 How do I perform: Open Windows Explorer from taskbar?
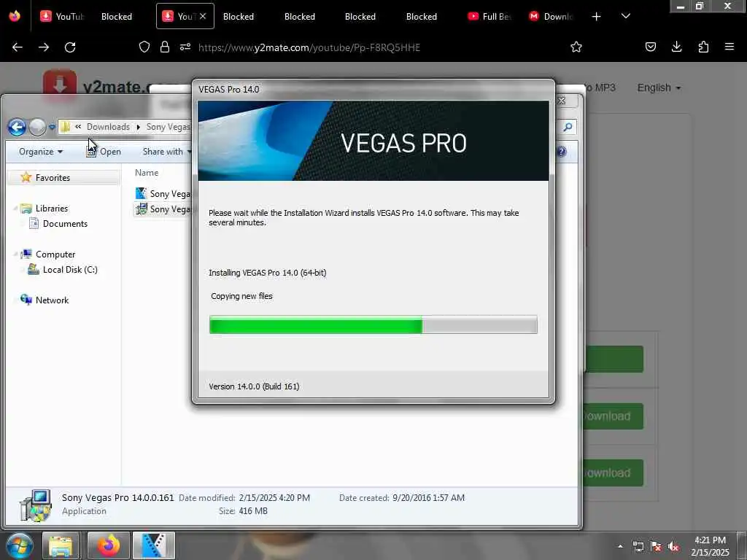click(61, 545)
